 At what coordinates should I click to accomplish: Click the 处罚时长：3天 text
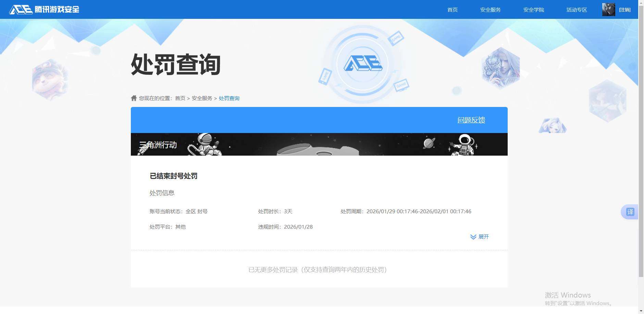coord(275,212)
